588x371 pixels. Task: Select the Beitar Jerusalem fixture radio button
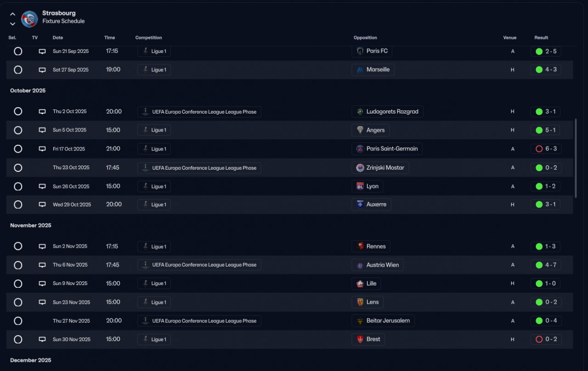coord(18,321)
